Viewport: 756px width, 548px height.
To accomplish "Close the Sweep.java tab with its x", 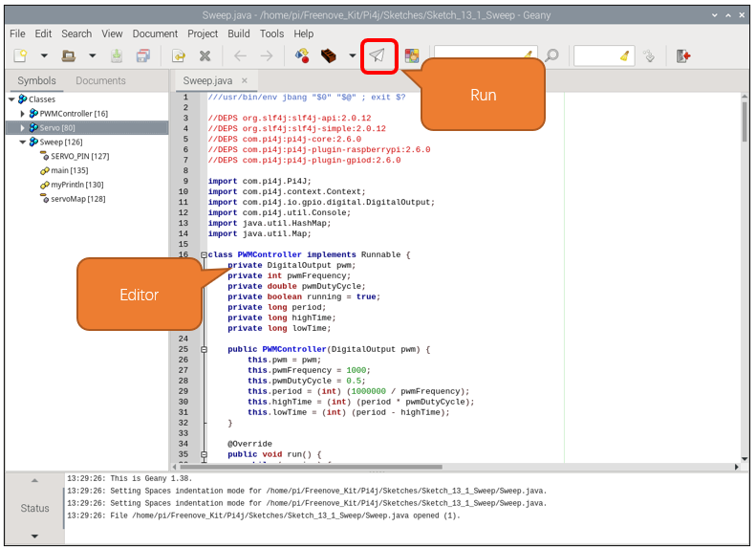I will [x=245, y=80].
